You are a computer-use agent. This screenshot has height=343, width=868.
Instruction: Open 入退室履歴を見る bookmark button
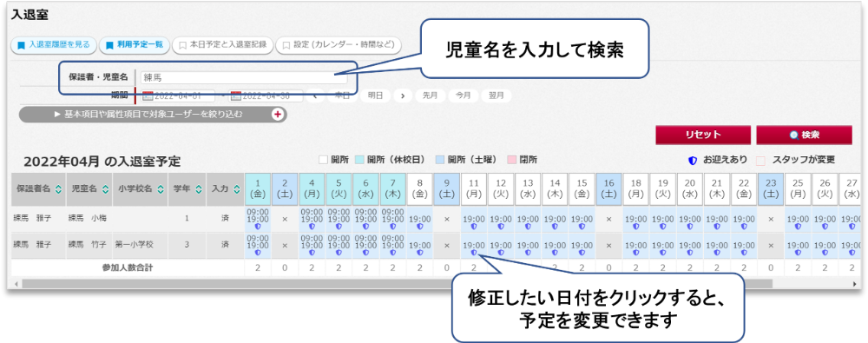coord(54,45)
